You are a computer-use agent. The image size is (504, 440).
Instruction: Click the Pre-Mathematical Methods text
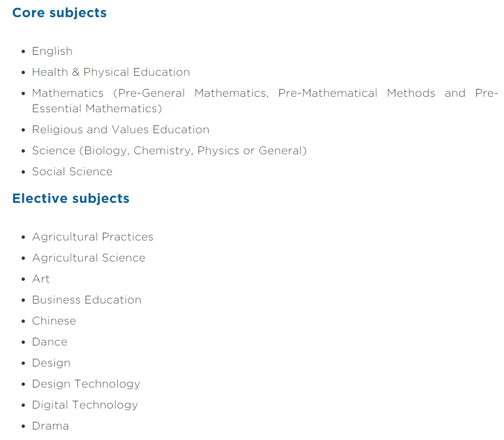pyautogui.click(x=357, y=93)
